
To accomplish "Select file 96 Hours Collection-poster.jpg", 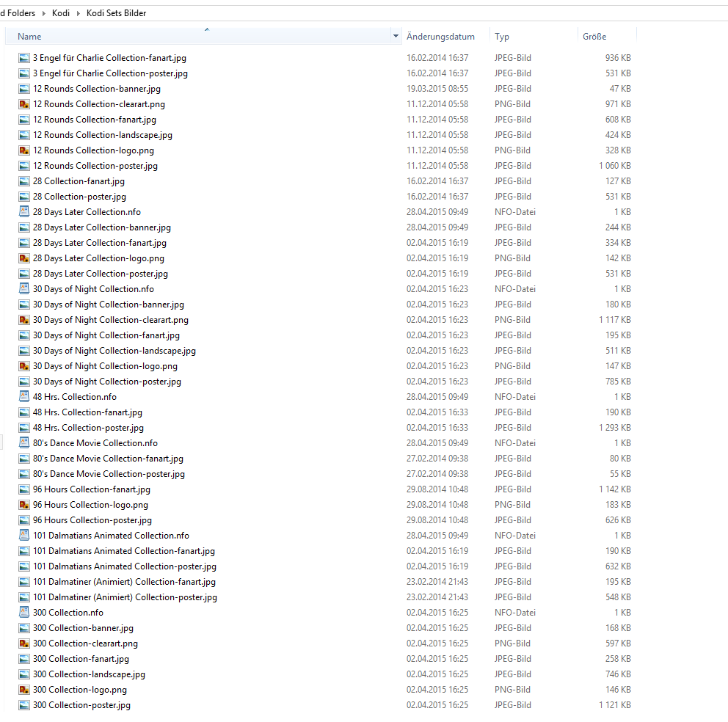I will point(92,520).
